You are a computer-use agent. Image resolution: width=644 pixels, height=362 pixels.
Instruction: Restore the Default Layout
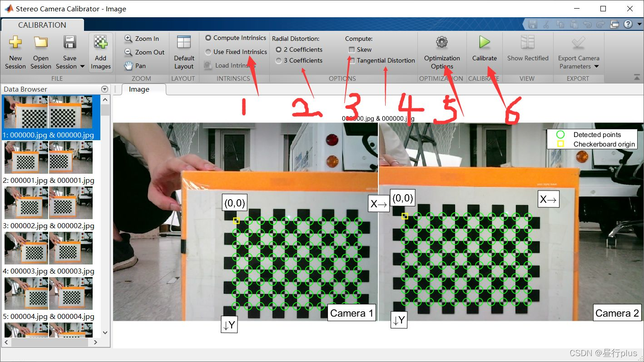pyautogui.click(x=184, y=53)
